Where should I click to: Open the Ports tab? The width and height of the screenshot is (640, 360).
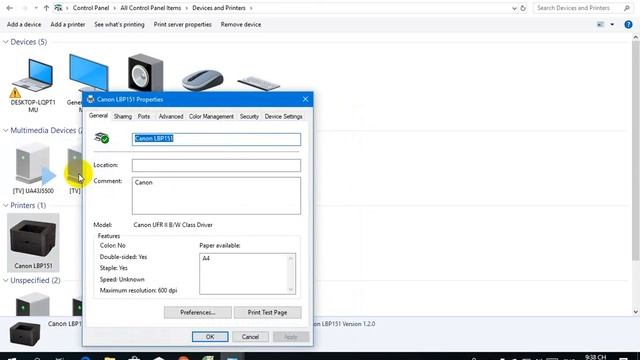click(144, 116)
